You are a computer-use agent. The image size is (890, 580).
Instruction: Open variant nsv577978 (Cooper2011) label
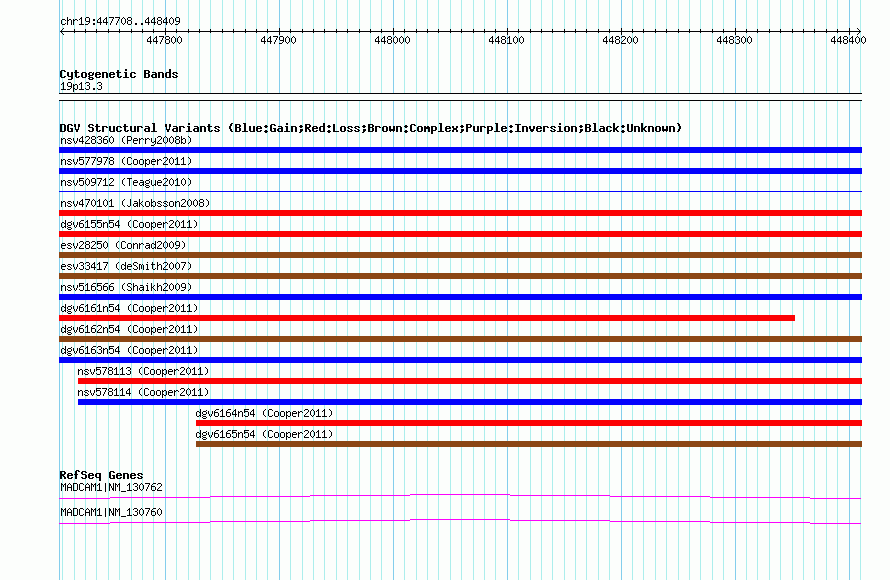tap(126, 161)
